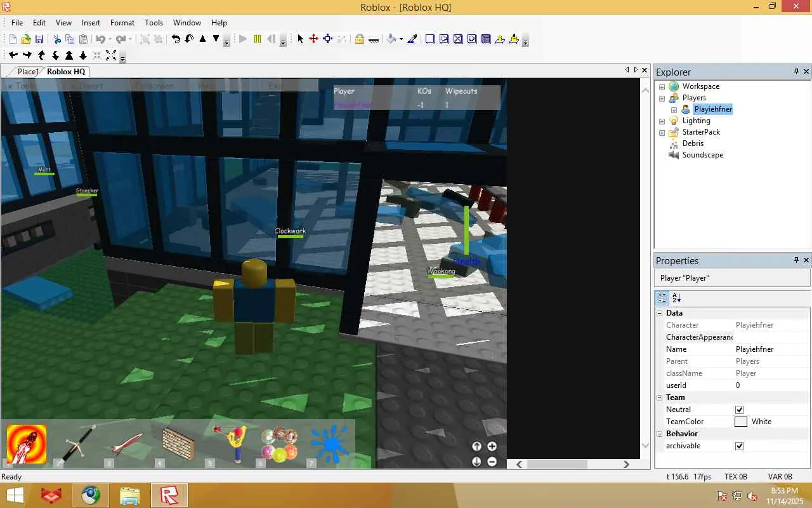This screenshot has width=812, height=508.
Task: Select the paint bucket Fill tool
Action: tap(391, 39)
